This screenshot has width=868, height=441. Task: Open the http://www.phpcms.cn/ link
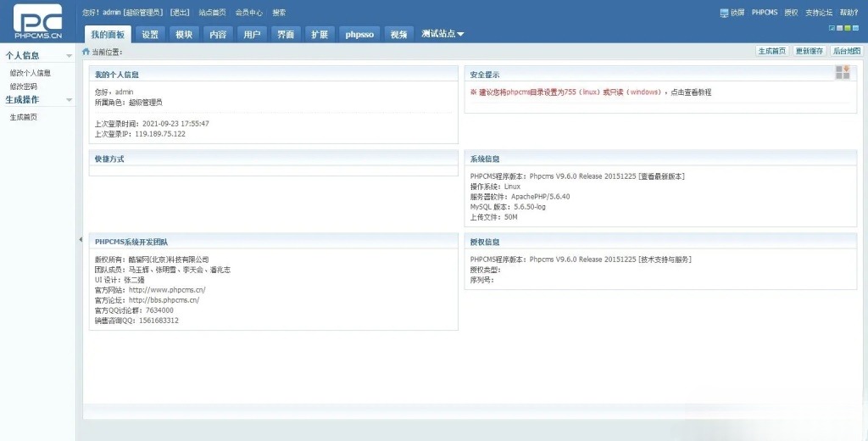click(167, 290)
